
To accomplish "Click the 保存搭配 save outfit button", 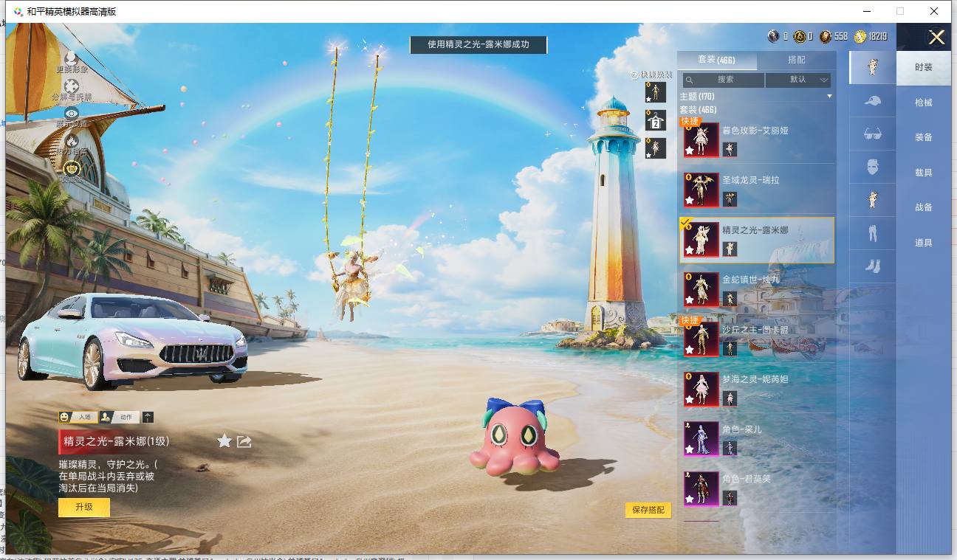I will (x=648, y=510).
